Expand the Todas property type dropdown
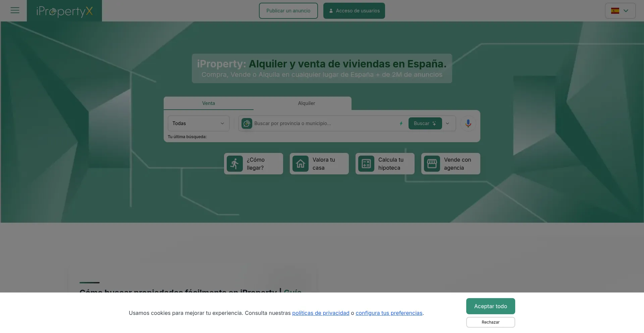 pos(199,123)
